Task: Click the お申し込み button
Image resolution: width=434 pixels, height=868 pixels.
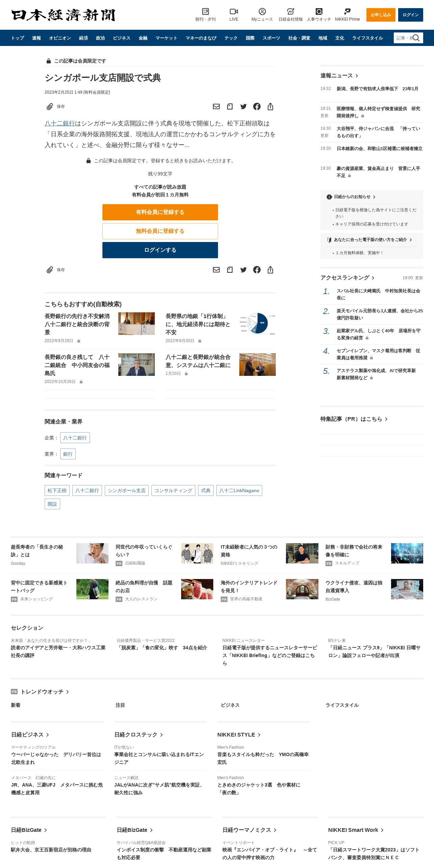Action: coord(381,15)
